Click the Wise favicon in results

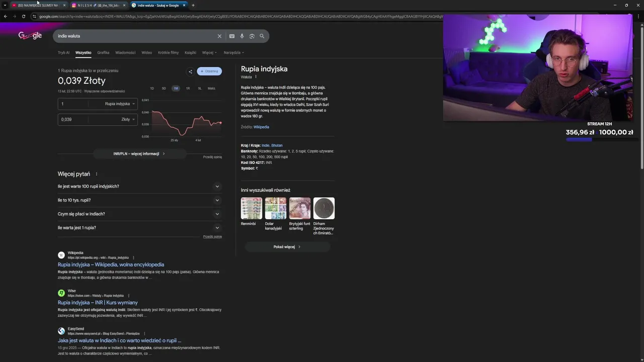pyautogui.click(x=61, y=293)
